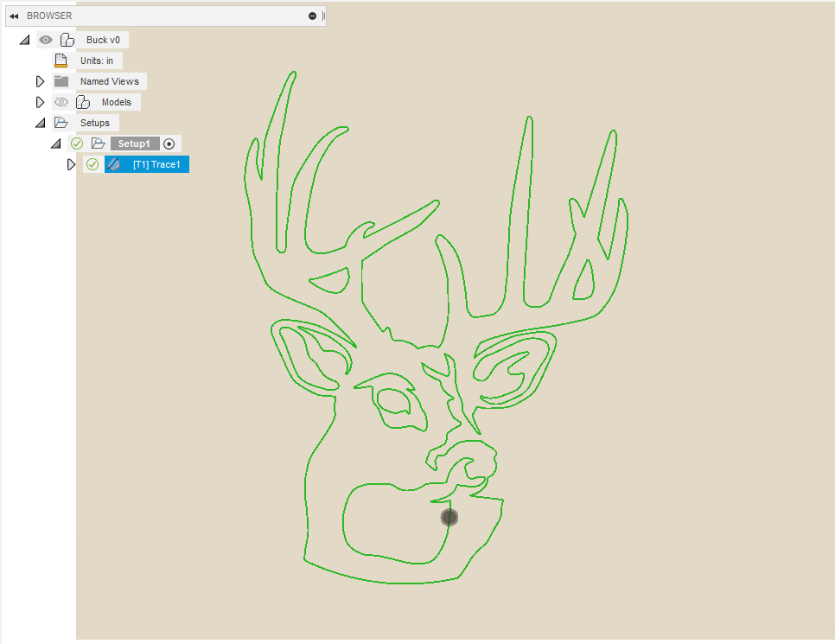
Task: Toggle visibility of Buck v0
Action: tap(45, 39)
